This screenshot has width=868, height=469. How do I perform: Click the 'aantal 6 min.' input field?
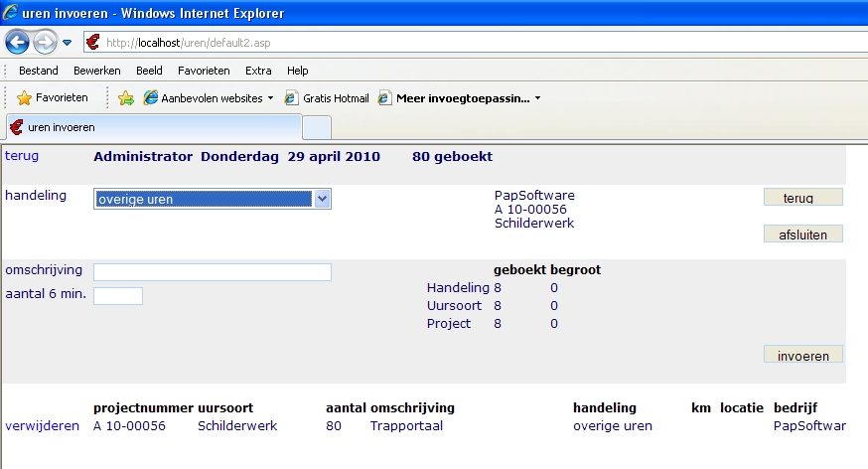(118, 296)
